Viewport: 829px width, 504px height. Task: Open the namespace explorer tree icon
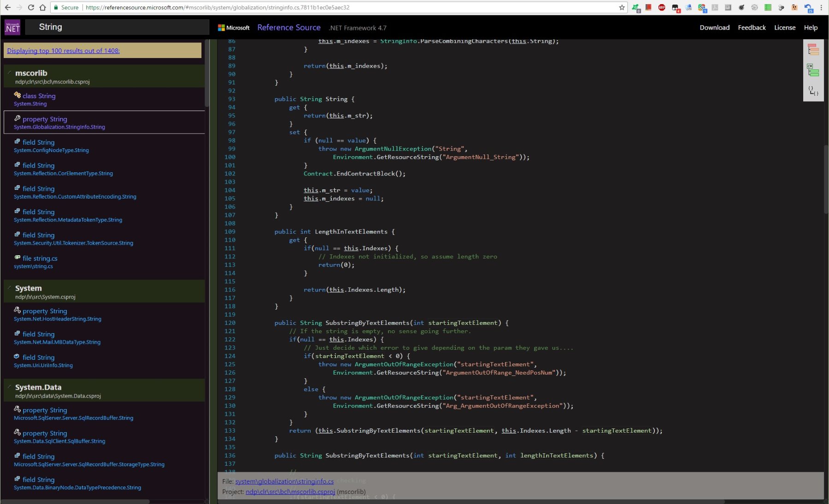coord(813,49)
